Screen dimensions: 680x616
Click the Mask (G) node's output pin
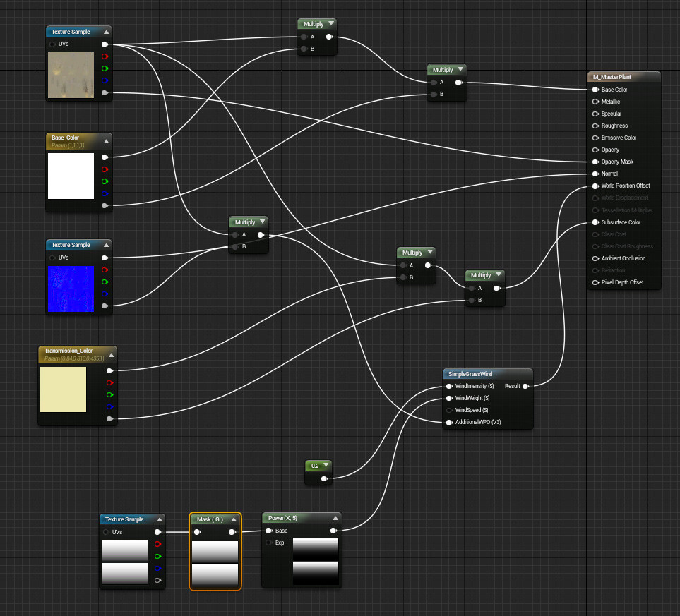232,532
